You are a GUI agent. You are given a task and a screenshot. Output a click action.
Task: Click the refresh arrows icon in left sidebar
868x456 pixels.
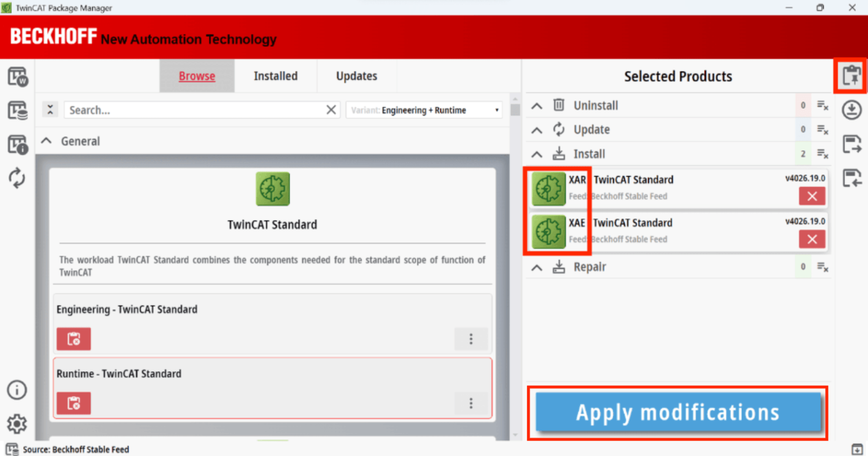[17, 178]
